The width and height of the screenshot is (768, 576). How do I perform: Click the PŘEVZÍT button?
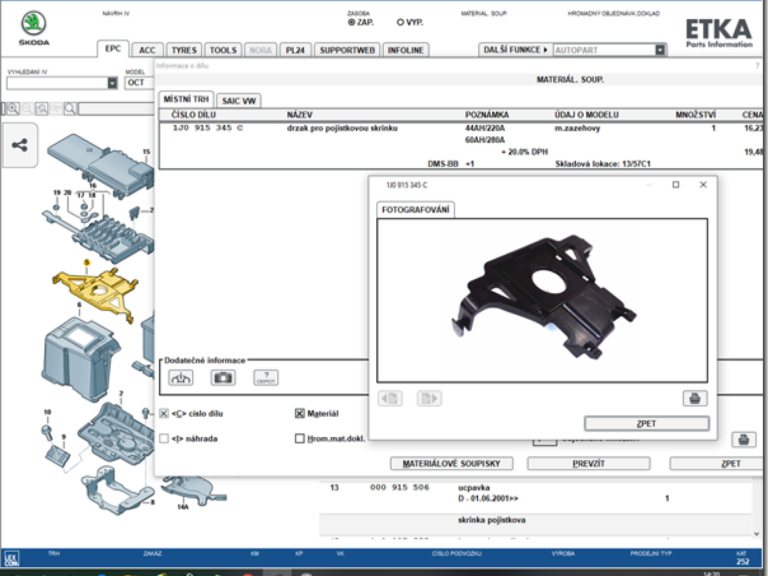point(588,464)
